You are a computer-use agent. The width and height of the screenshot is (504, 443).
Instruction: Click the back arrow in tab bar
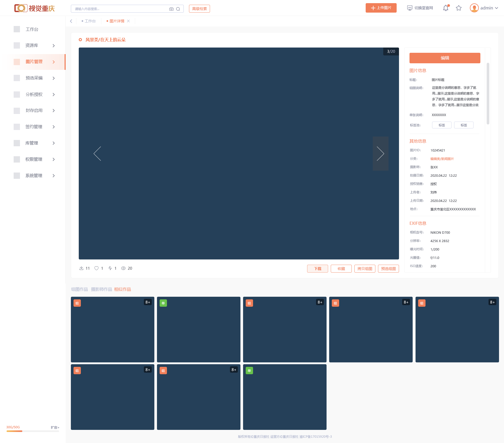71,21
